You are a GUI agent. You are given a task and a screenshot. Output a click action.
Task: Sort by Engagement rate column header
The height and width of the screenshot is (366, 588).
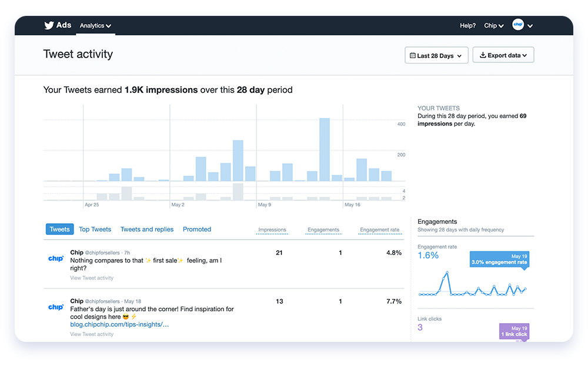coord(379,230)
